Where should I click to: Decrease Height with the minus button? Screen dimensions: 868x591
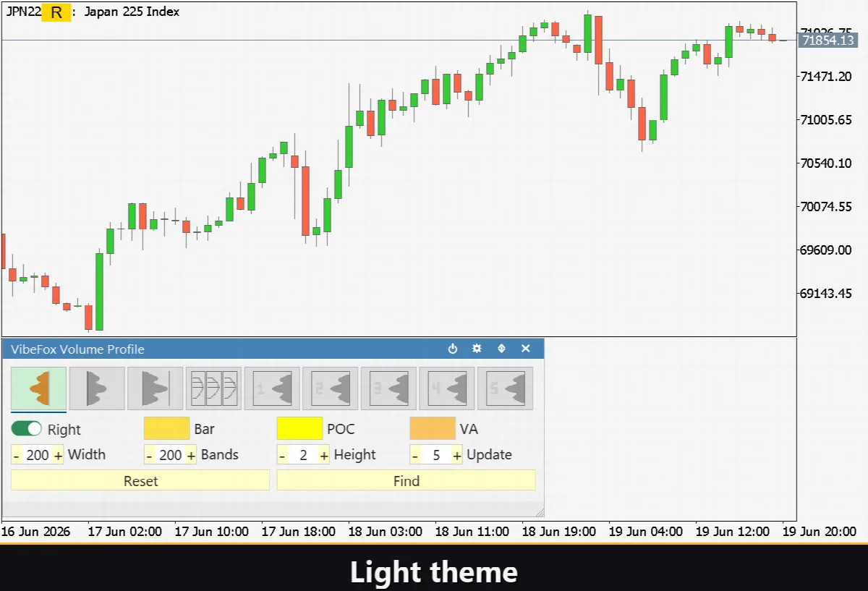(282, 455)
